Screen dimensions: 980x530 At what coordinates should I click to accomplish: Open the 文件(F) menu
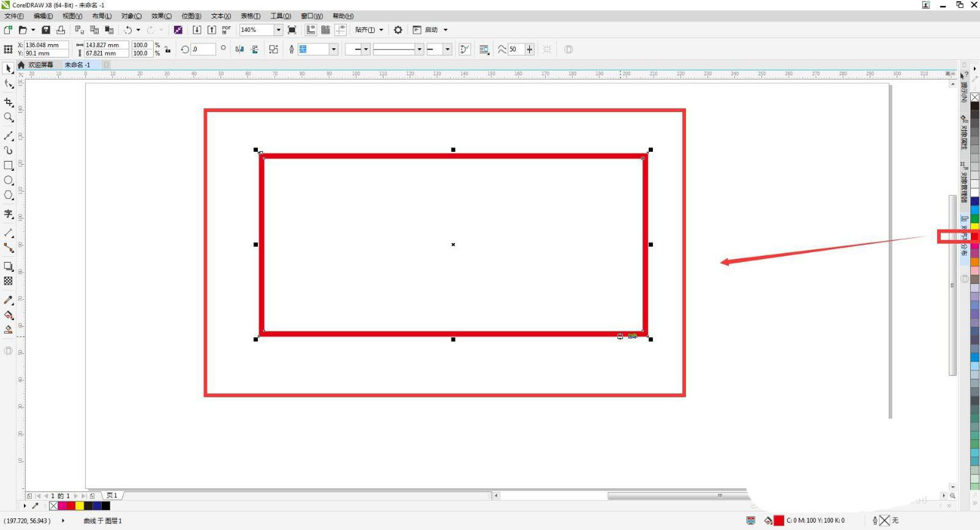pyautogui.click(x=14, y=16)
